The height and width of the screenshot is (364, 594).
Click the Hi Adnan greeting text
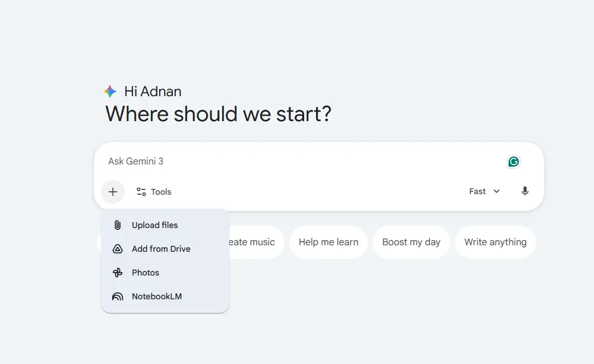153,91
